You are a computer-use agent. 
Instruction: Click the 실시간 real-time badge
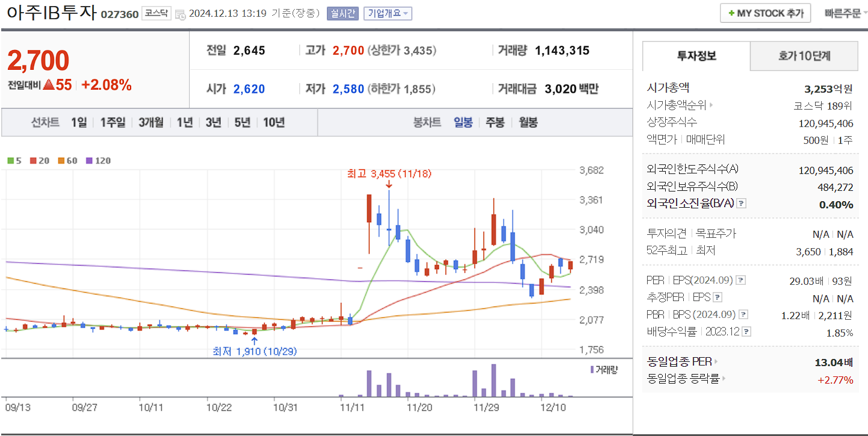point(344,13)
